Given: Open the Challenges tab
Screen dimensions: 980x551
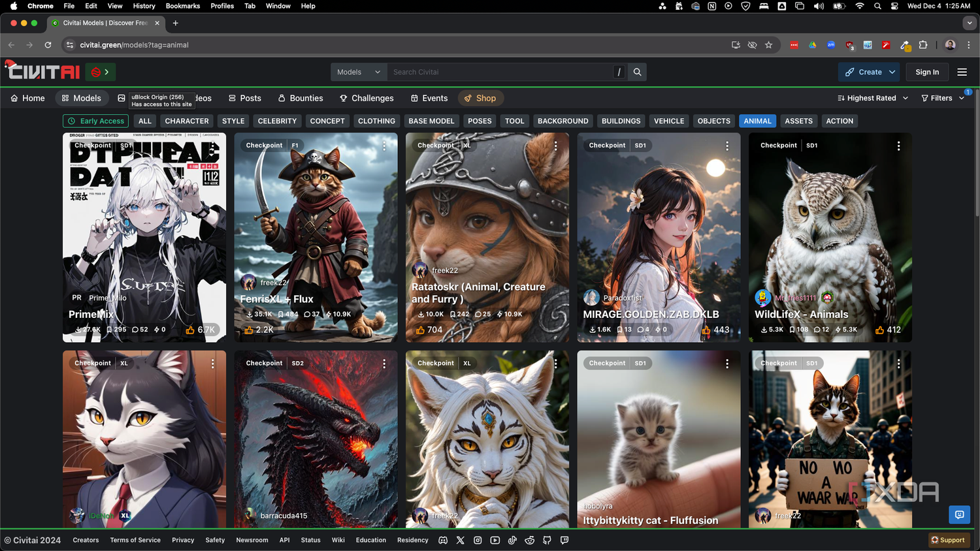Looking at the screenshot, I should tap(367, 98).
